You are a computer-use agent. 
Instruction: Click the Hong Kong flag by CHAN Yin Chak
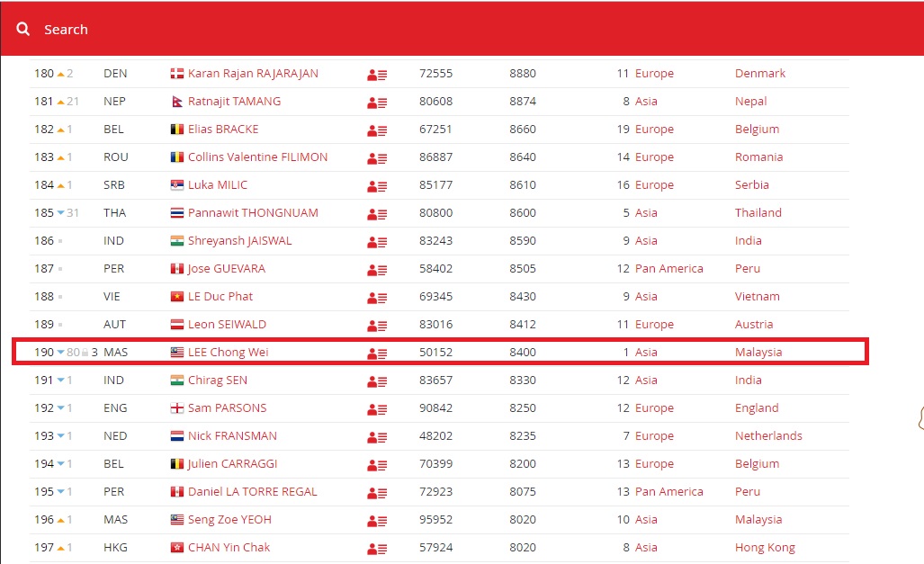point(177,548)
